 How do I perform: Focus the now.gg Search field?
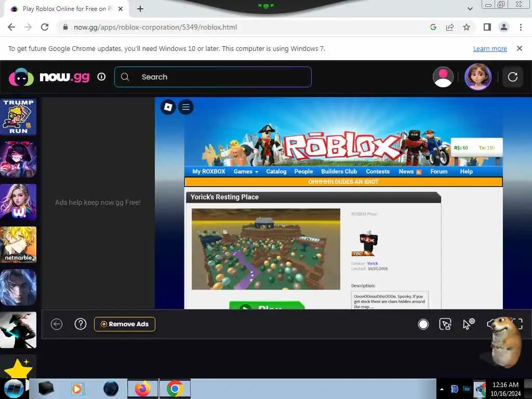[x=212, y=77]
